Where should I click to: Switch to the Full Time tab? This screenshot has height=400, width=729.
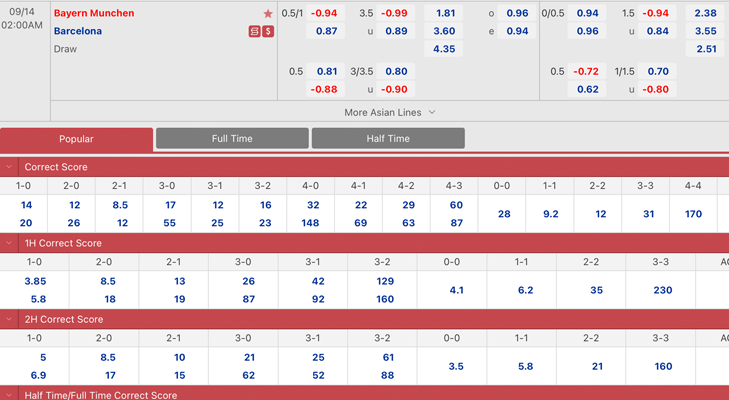(x=232, y=138)
